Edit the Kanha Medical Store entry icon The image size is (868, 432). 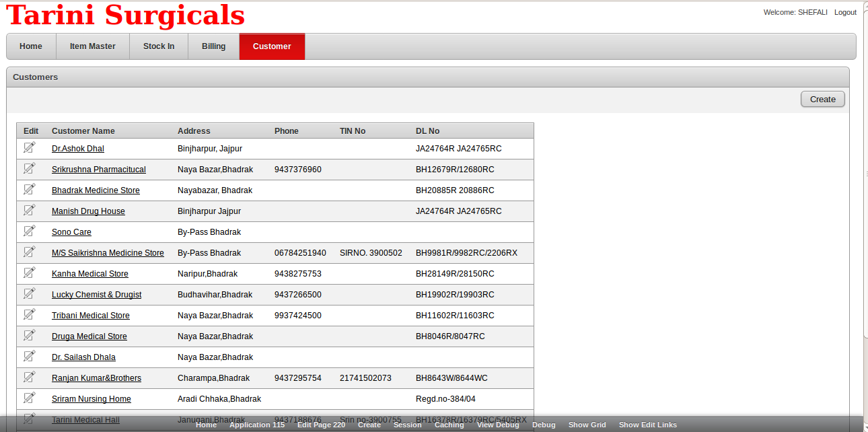click(30, 273)
